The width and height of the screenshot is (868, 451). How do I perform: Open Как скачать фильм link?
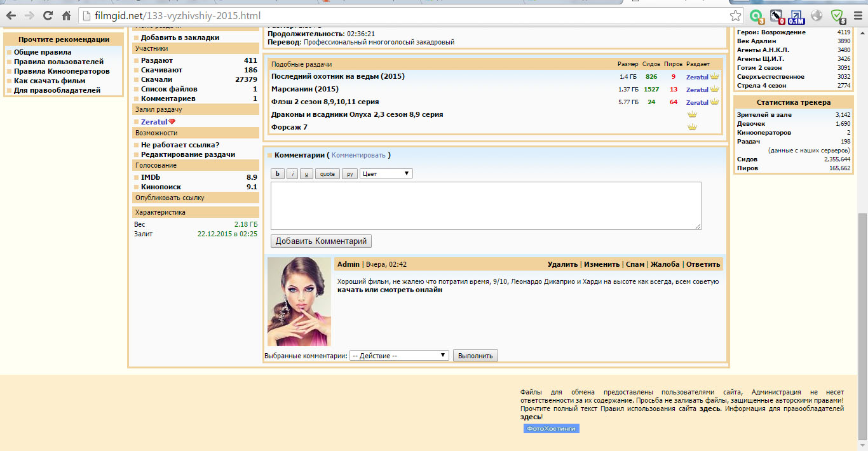coord(50,81)
